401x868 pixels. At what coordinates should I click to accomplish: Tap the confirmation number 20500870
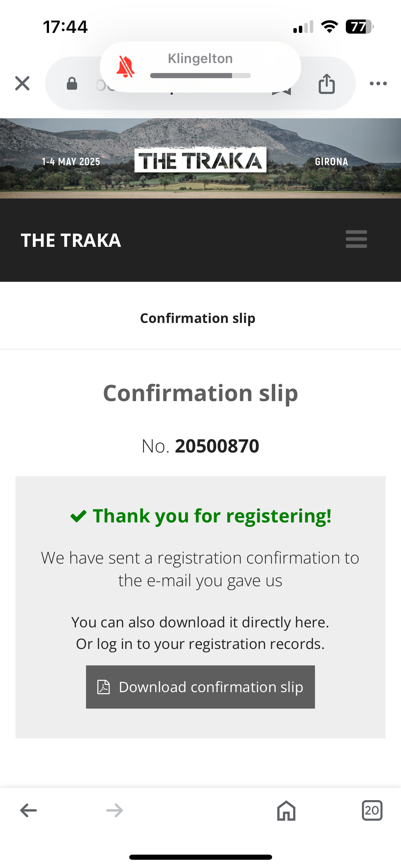click(217, 446)
